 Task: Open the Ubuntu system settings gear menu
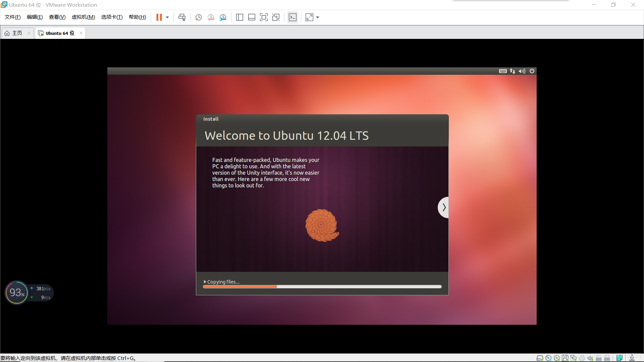click(532, 71)
